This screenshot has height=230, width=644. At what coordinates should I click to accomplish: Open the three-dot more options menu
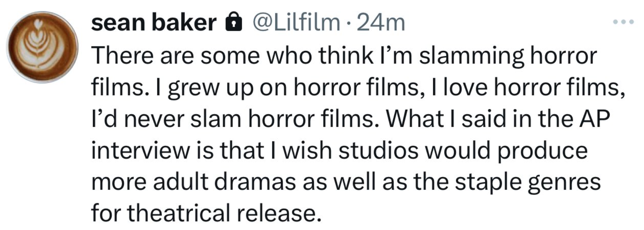[623, 22]
